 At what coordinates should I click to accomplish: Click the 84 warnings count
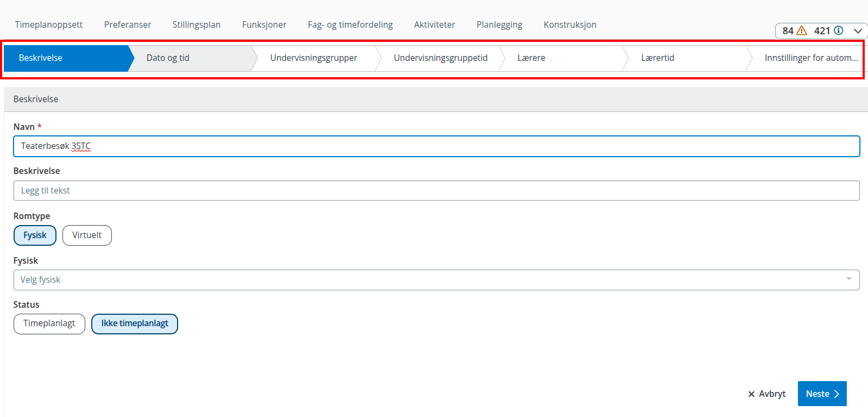click(788, 31)
